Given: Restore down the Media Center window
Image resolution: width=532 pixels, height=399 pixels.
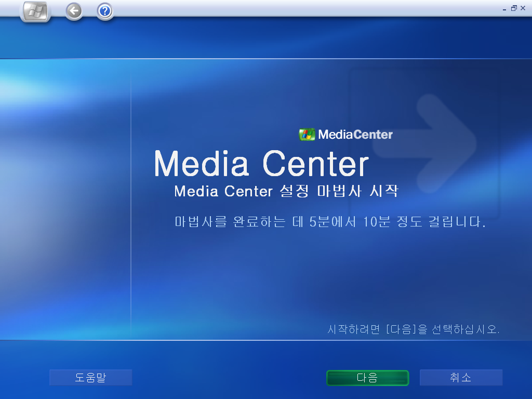Looking at the screenshot, I should (514, 8).
